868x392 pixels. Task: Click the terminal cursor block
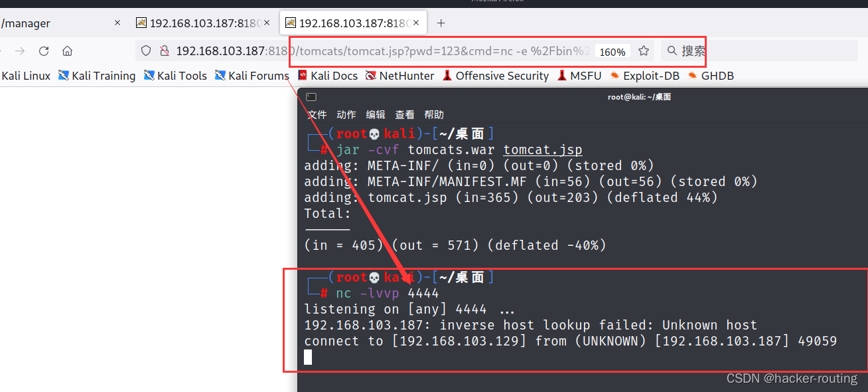[x=308, y=357]
